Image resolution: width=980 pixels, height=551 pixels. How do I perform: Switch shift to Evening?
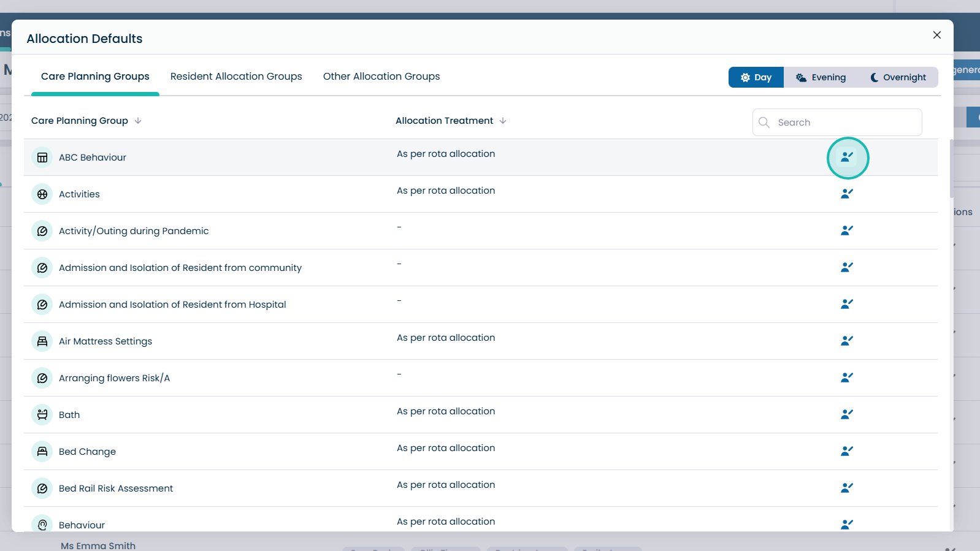821,77
